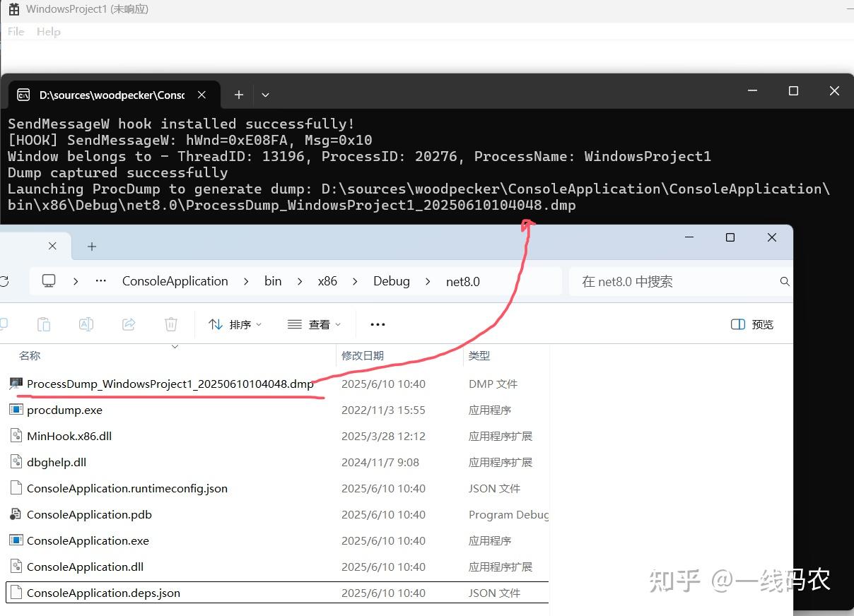Open the ellipsis more-options icon in the toolbar

[x=377, y=324]
